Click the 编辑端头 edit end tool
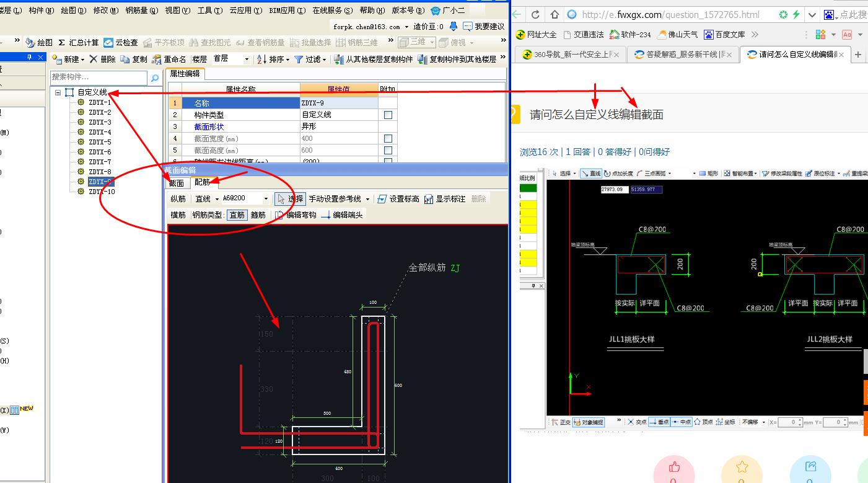 tap(342, 215)
